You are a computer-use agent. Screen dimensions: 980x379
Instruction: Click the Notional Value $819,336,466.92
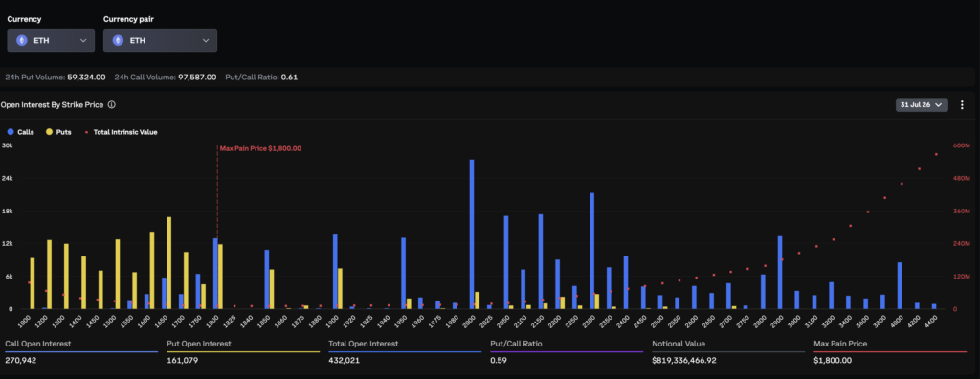coord(683,360)
